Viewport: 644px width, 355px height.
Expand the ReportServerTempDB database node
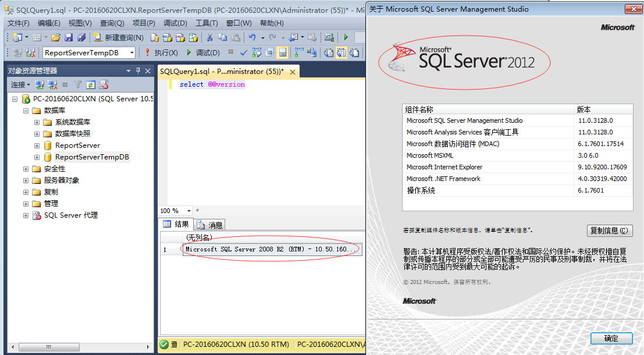tap(37, 157)
